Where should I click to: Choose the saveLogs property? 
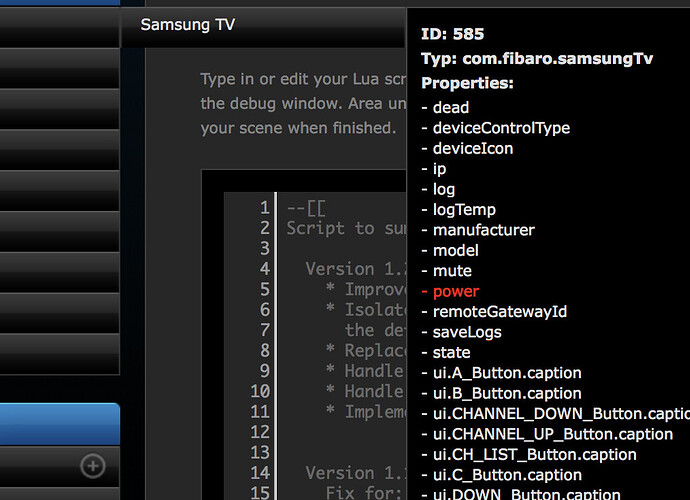tap(467, 332)
